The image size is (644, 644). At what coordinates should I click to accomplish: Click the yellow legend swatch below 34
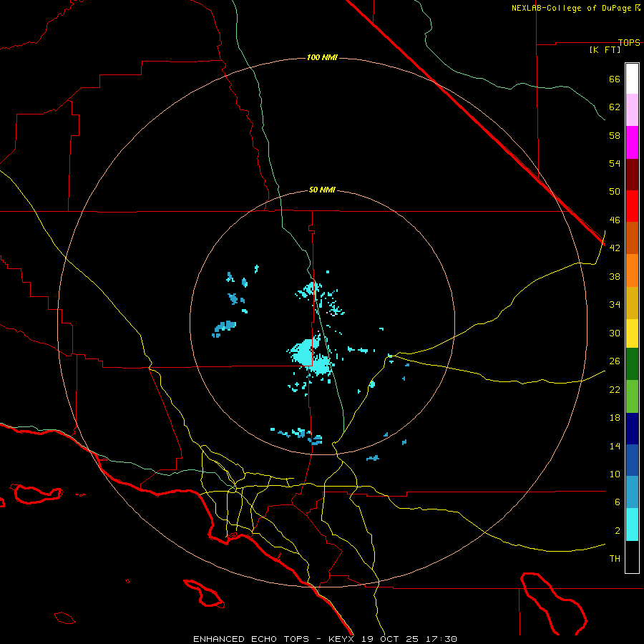click(x=632, y=333)
